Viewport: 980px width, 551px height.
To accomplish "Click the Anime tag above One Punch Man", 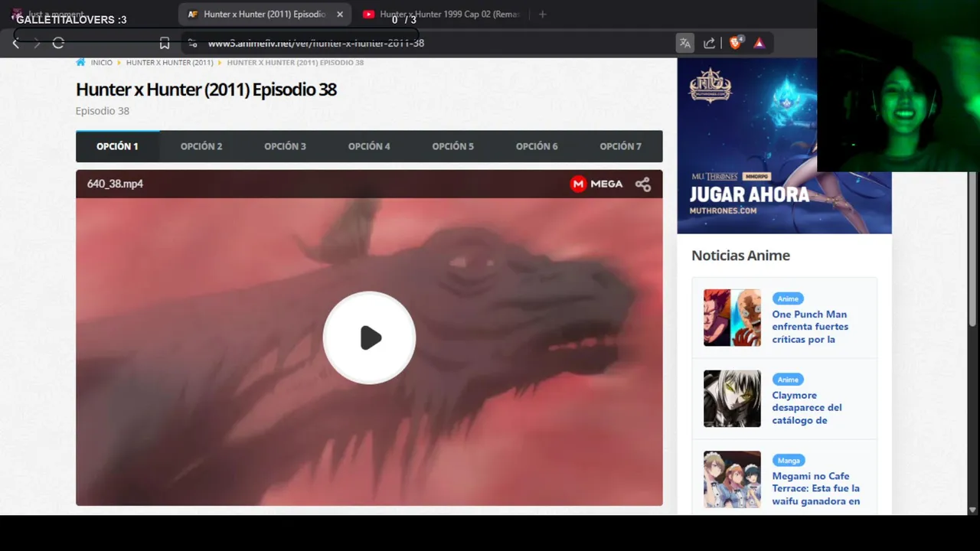I will tap(788, 298).
